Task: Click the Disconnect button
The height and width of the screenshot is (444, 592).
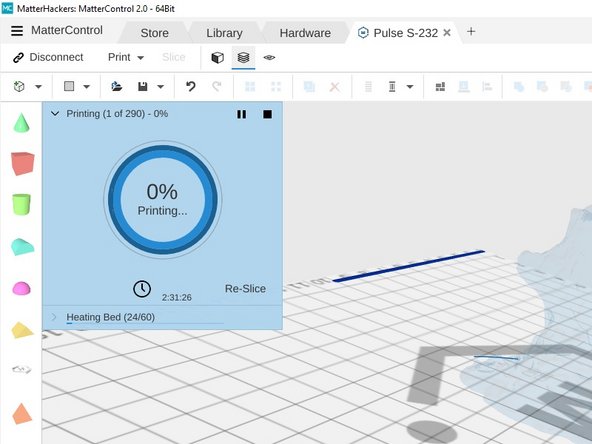Action: [48, 57]
